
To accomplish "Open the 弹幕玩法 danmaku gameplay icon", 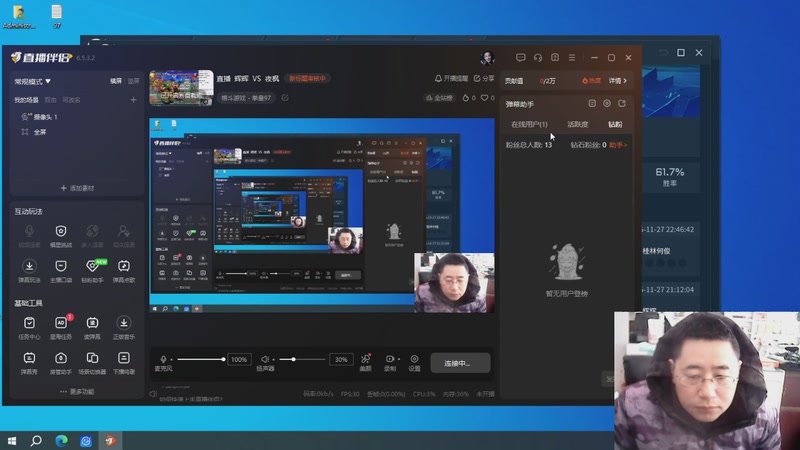I will [29, 271].
